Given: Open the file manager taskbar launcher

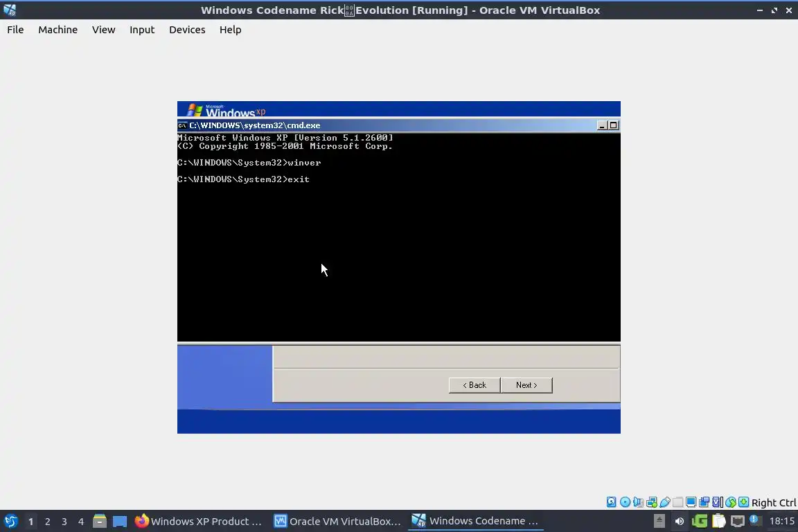Looking at the screenshot, I should (100, 522).
